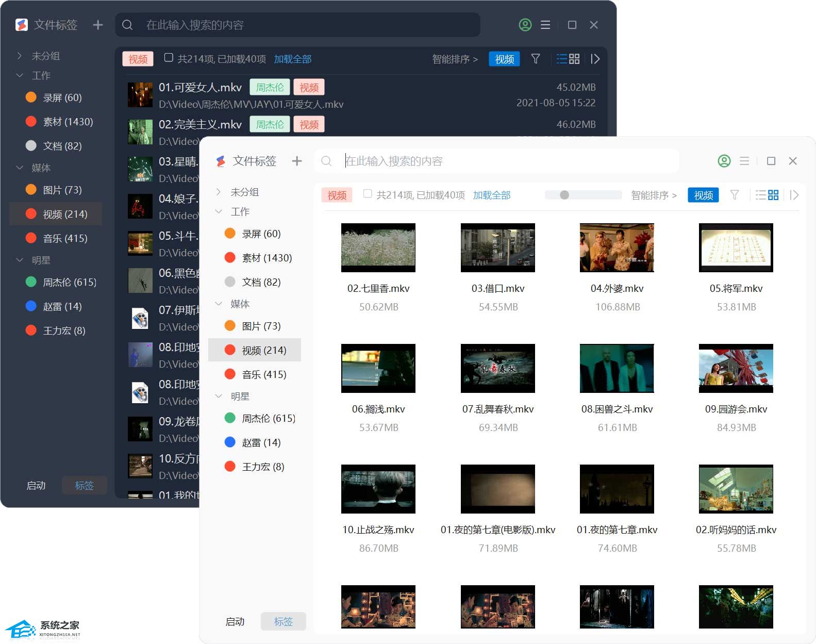Select 文档 (82) gray tag in light window
The height and width of the screenshot is (644, 816).
253,282
